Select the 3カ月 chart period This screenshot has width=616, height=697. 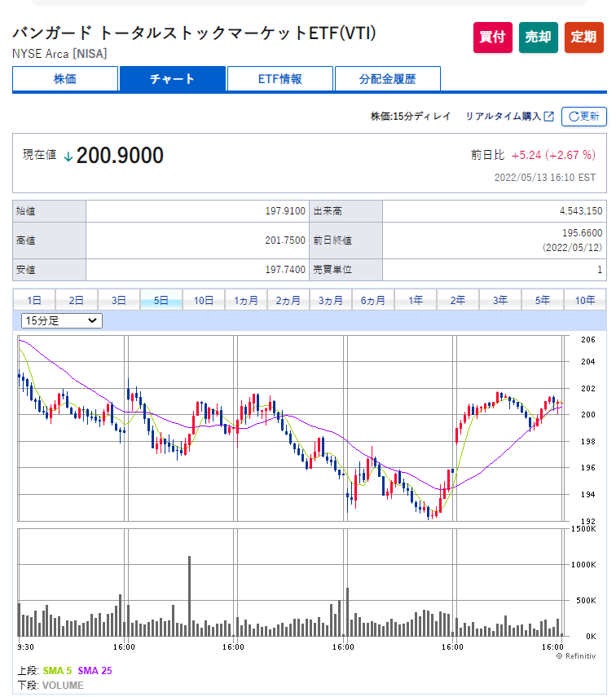(x=331, y=300)
